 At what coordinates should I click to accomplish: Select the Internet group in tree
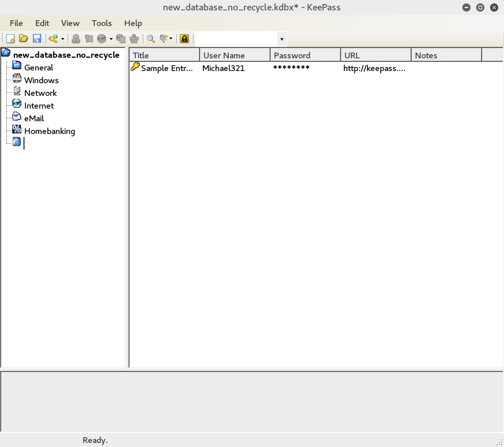[x=39, y=106]
